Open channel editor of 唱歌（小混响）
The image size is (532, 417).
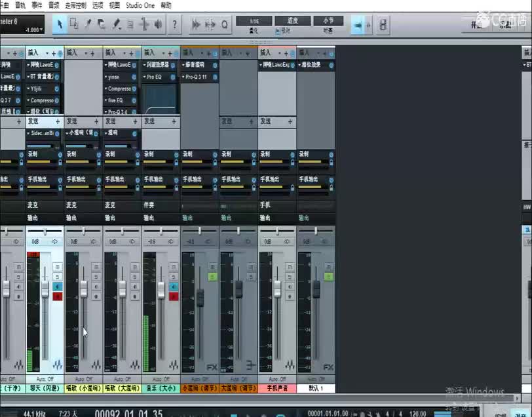(x=96, y=365)
